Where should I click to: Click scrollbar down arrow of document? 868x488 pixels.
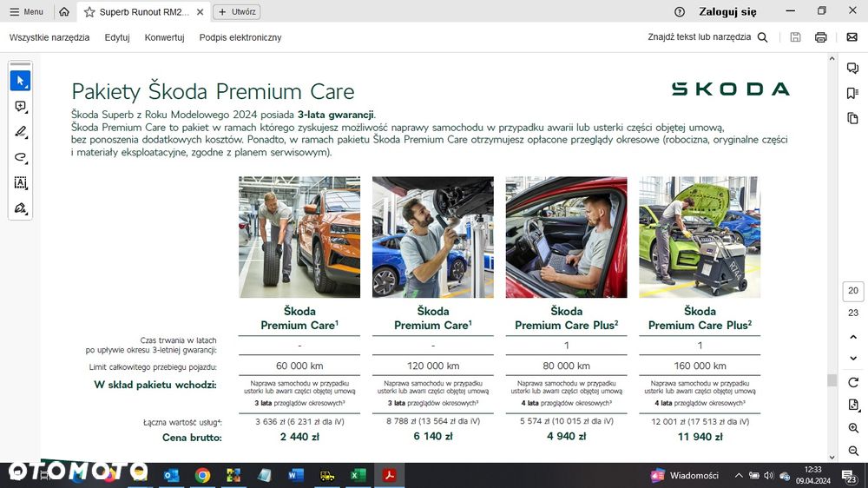[x=832, y=458]
